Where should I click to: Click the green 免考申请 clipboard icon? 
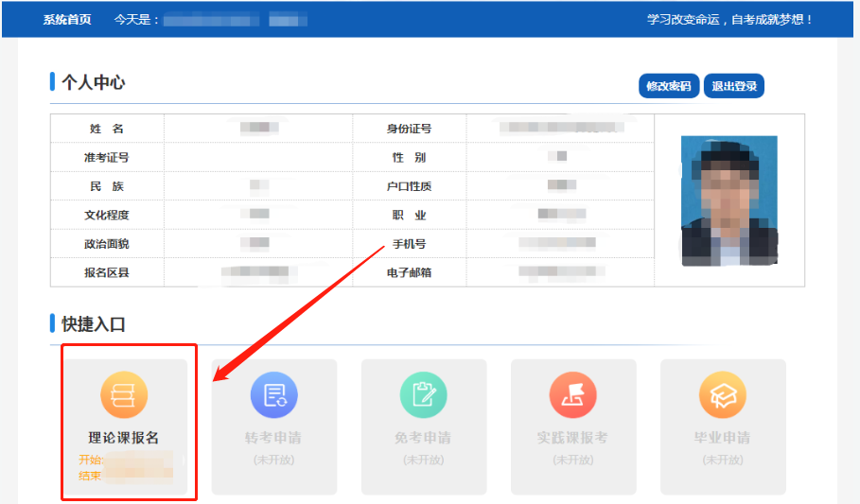coord(424,395)
